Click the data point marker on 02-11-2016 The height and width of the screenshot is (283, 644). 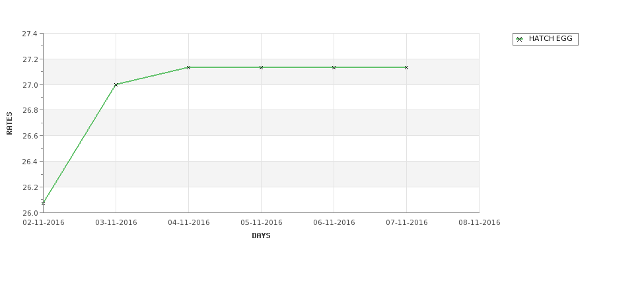[43, 203]
